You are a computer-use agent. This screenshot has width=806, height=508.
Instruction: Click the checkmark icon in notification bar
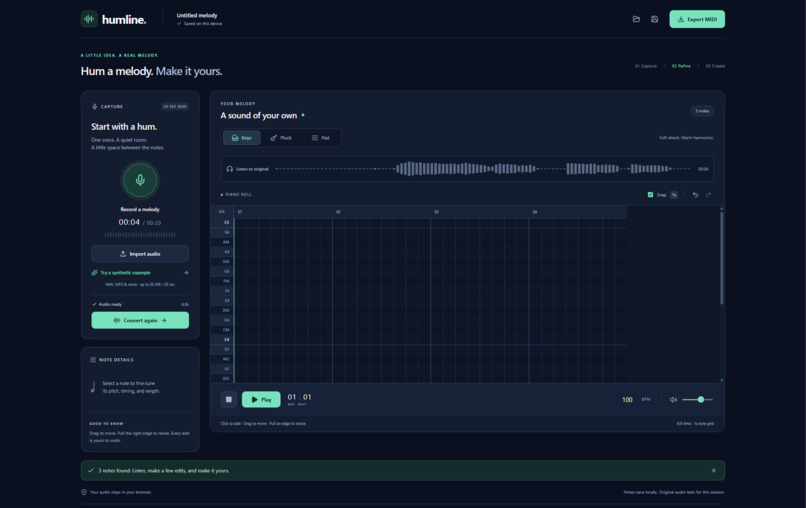click(x=90, y=470)
